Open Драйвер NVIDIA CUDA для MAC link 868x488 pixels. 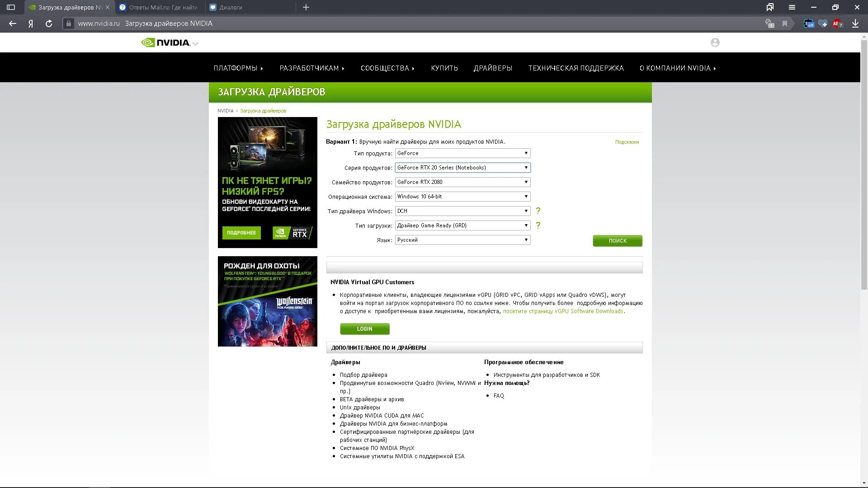[382, 416]
